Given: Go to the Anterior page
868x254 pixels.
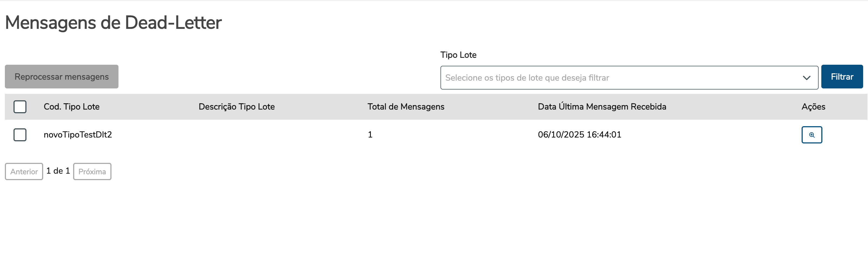Looking at the screenshot, I should [x=24, y=171].
